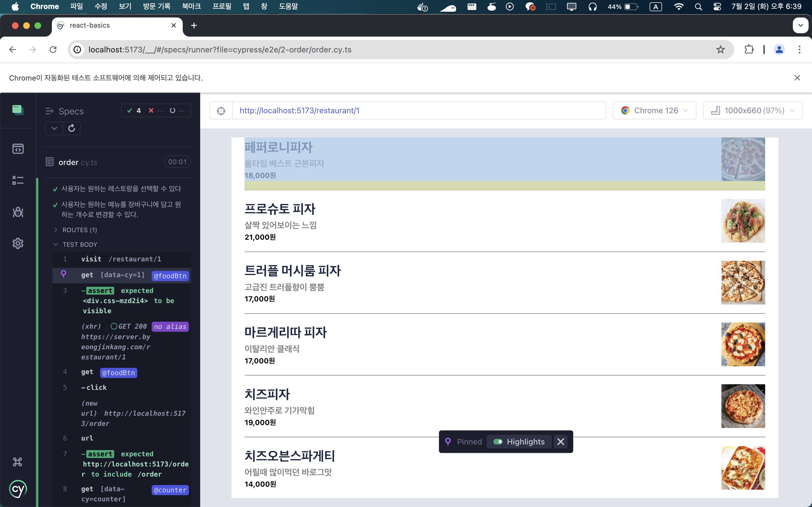Click the 마르게리따 피자 thumbnail image
The width and height of the screenshot is (812, 507).
743,344
